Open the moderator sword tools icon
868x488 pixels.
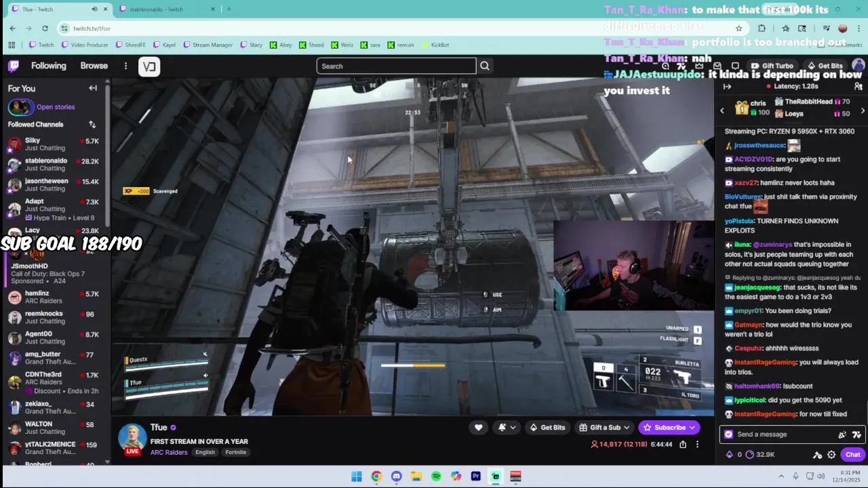(x=817, y=455)
